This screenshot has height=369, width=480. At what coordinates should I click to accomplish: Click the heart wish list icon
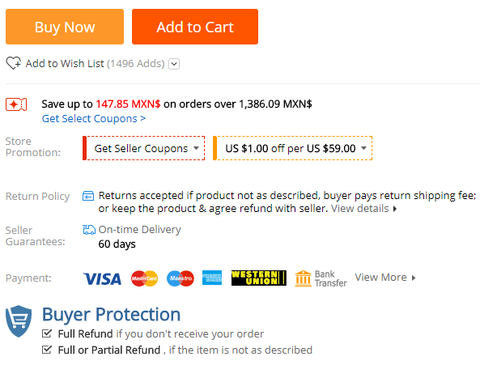pos(14,63)
